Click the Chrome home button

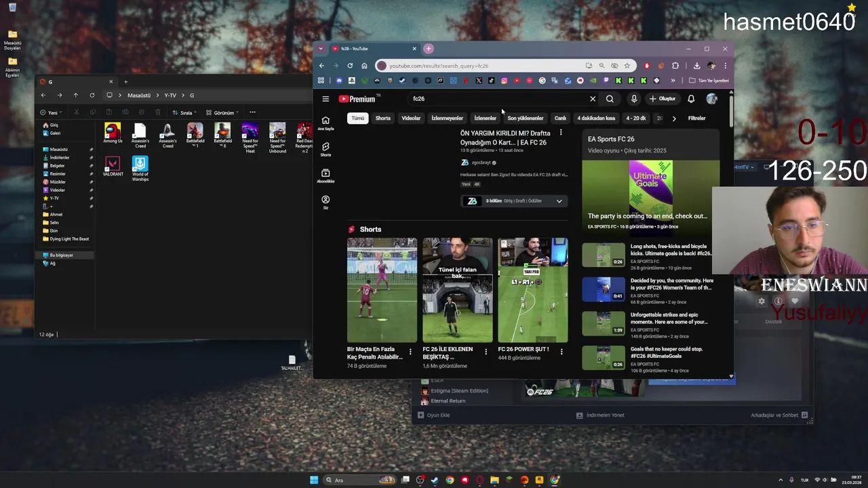(x=364, y=66)
